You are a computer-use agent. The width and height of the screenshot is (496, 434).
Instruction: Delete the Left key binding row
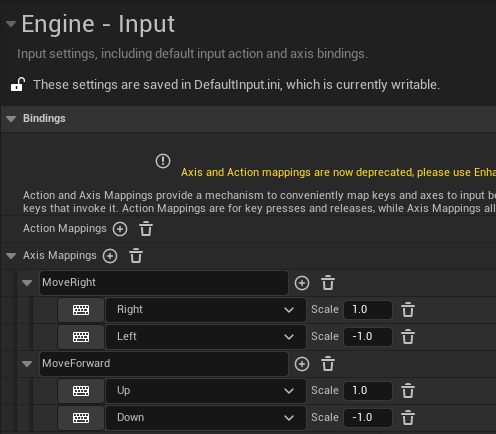tap(408, 337)
